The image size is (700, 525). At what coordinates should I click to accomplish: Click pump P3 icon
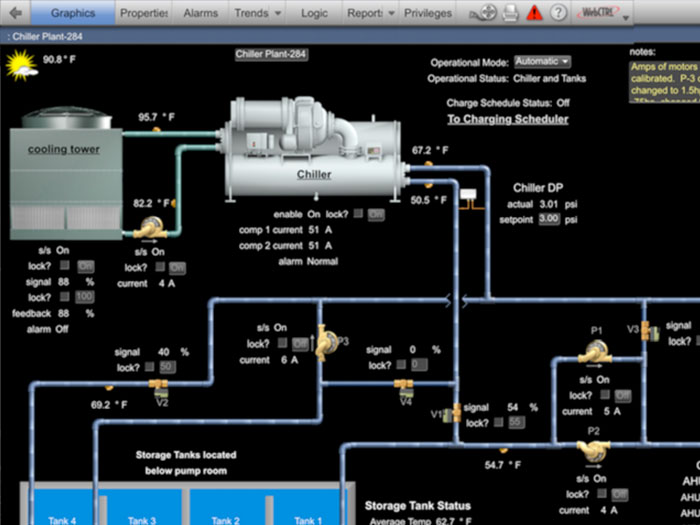point(326,343)
